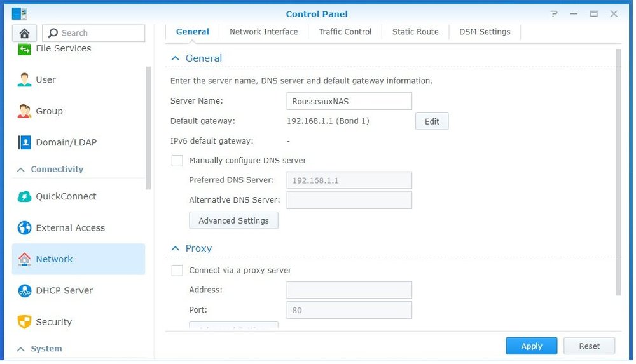Screen dimensions: 636x364
Task: Open the DHCP Server icon
Action: click(24, 290)
